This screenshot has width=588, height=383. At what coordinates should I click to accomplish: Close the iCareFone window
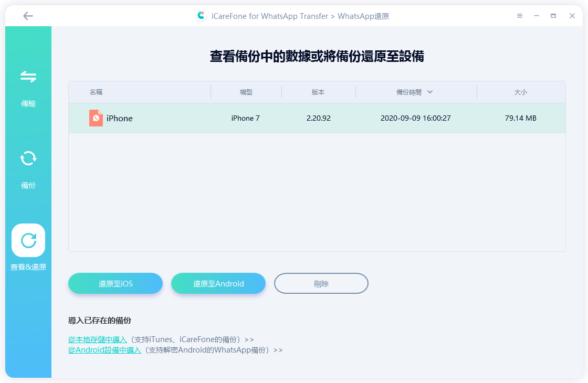point(572,16)
